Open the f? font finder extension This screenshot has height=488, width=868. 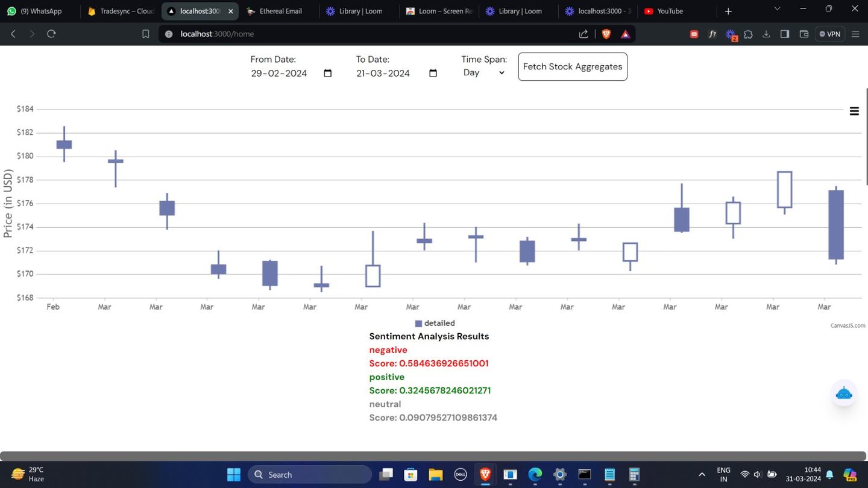click(712, 34)
